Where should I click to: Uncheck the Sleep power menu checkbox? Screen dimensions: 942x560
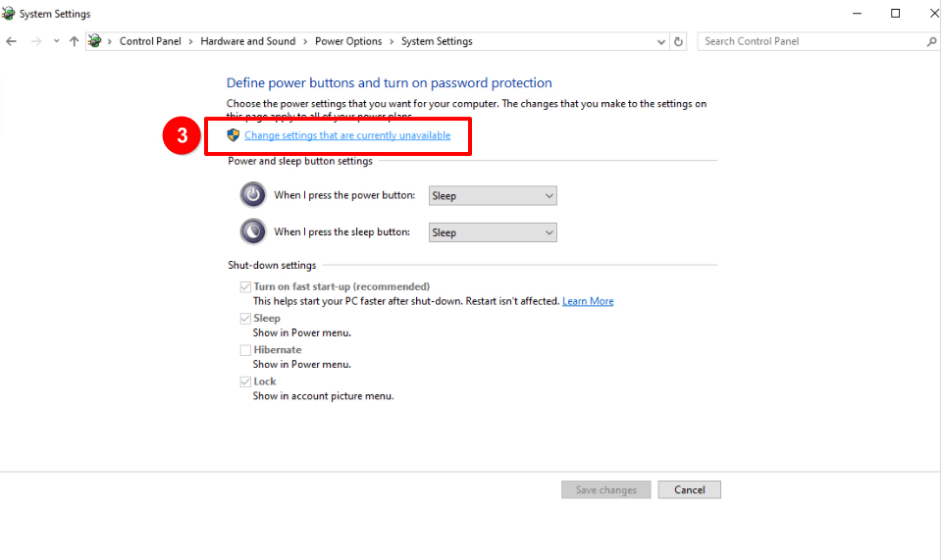pos(245,319)
